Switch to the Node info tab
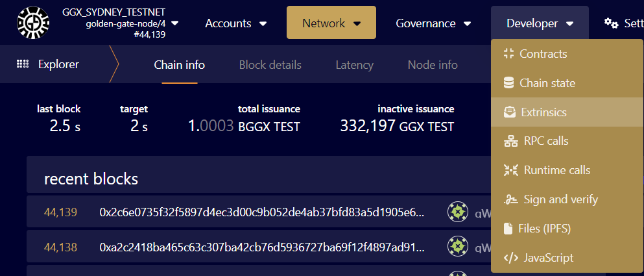 [433, 65]
